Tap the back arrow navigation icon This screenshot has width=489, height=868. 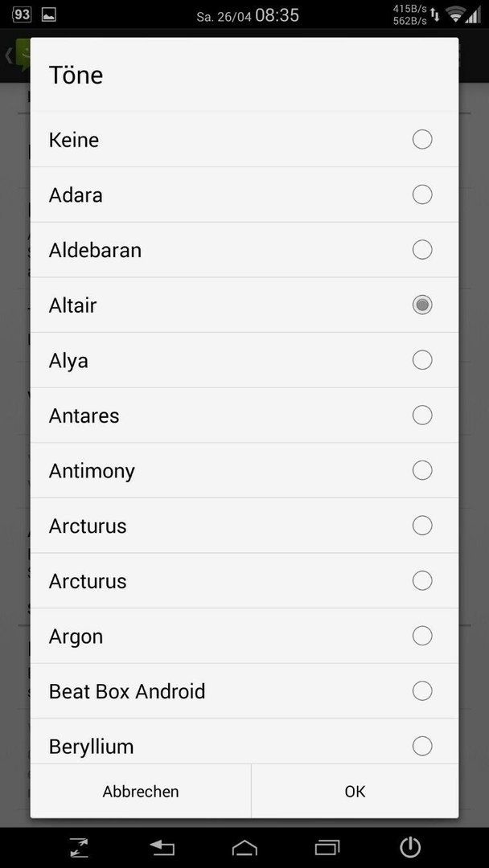162,847
